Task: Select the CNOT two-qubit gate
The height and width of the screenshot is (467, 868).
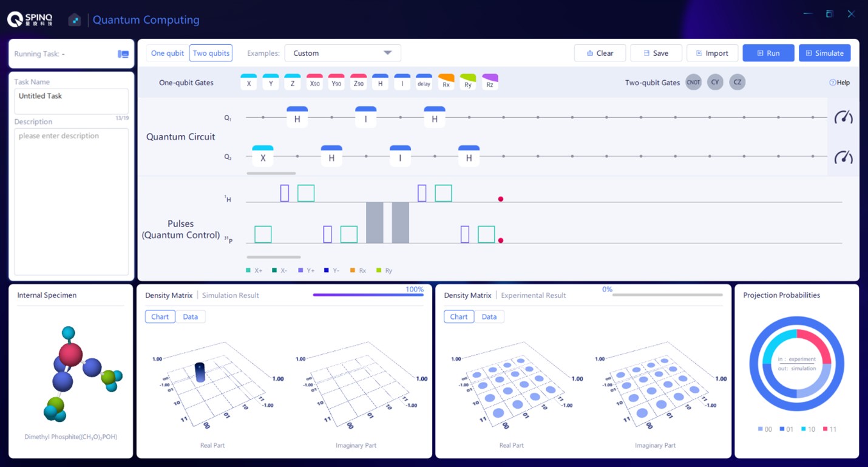Action: [x=694, y=82]
